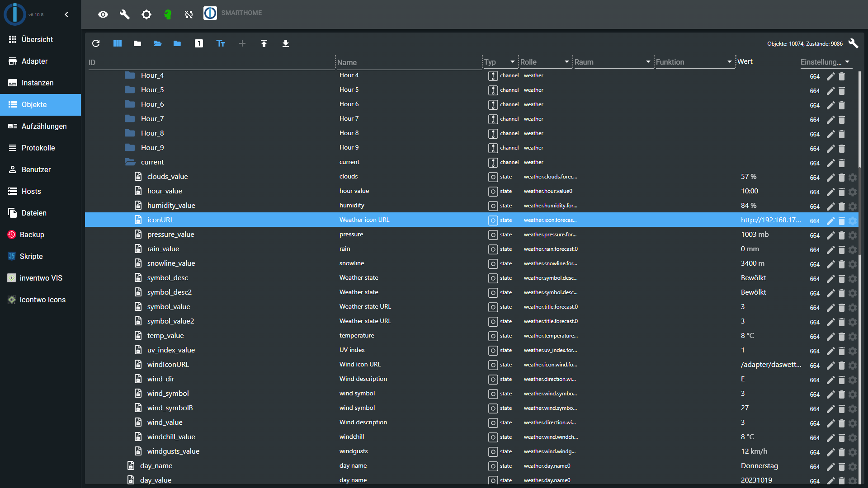The image size is (868, 488).
Task: Open Protokolle in the sidebar
Action: 38,148
